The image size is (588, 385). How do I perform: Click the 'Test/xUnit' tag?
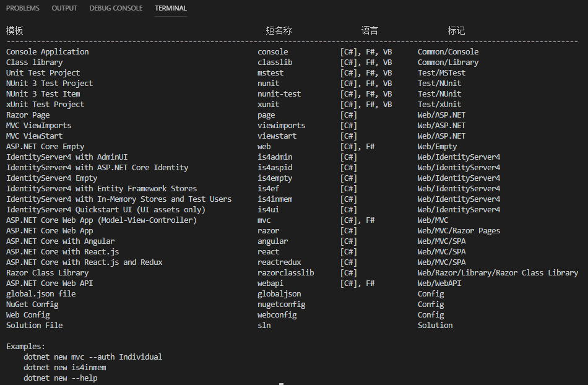[x=439, y=104]
